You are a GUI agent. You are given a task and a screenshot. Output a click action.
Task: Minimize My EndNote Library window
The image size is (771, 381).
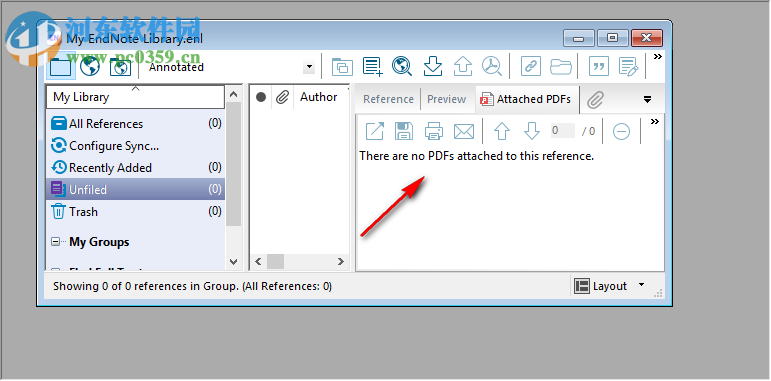(x=579, y=38)
